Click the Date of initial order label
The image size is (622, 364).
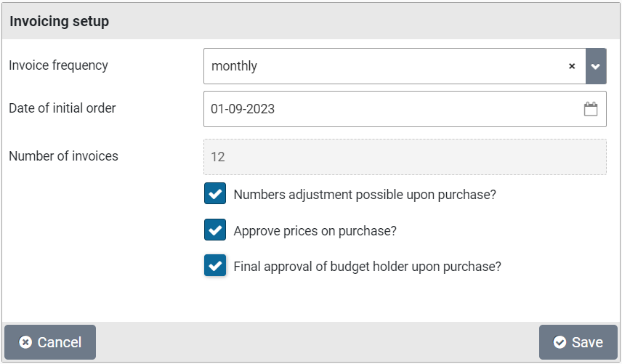tap(62, 108)
